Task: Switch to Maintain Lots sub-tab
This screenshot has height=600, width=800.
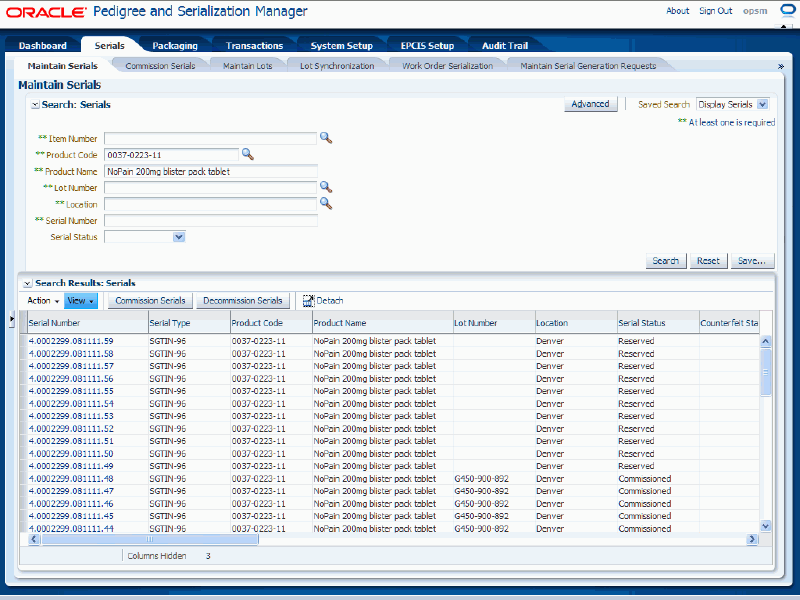Action: pos(247,66)
